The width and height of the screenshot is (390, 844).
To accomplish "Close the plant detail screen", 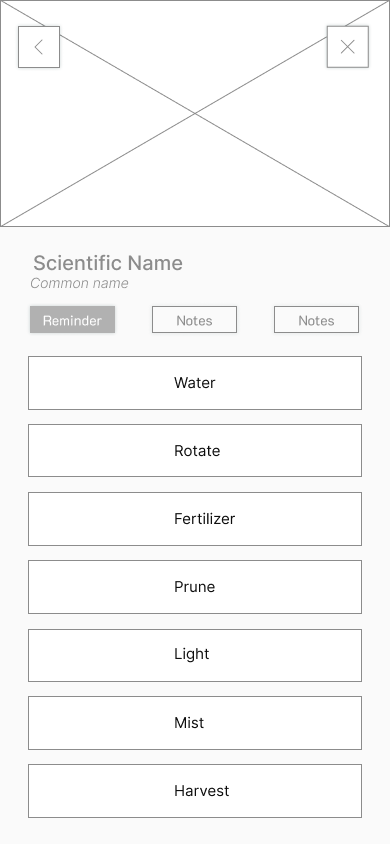I will click(348, 47).
